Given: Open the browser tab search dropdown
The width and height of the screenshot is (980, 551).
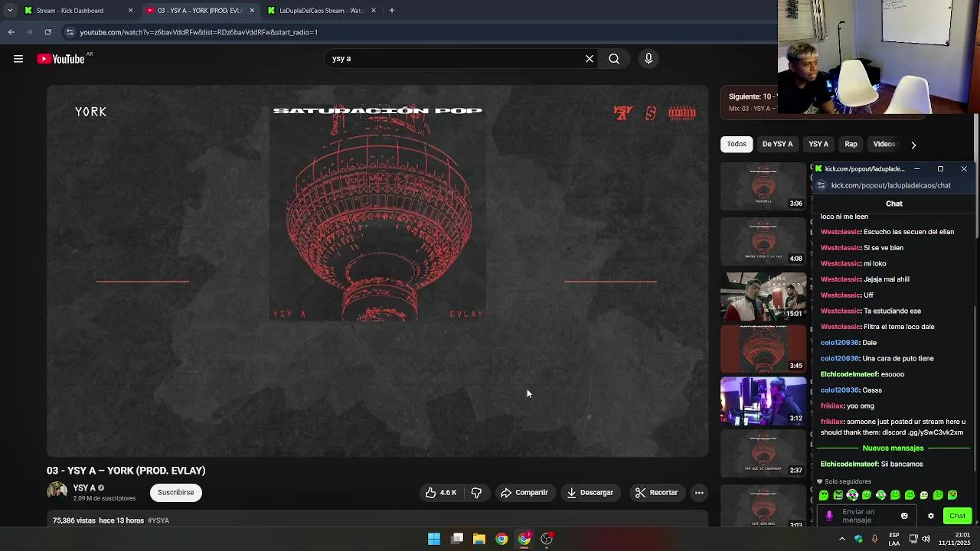Looking at the screenshot, I should tap(9, 11).
